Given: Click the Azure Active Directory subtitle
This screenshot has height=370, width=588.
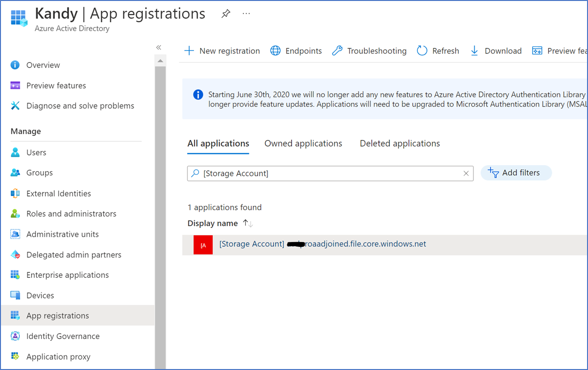Looking at the screenshot, I should pos(72,28).
